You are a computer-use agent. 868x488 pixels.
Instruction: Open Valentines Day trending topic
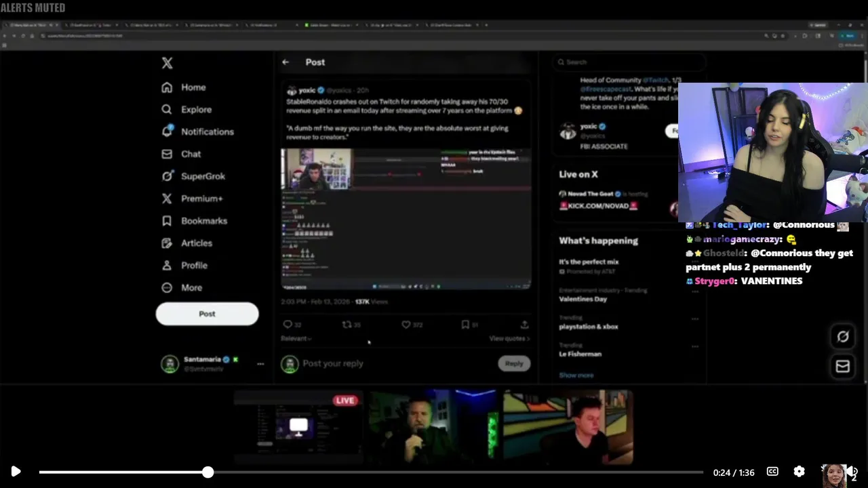tap(583, 299)
